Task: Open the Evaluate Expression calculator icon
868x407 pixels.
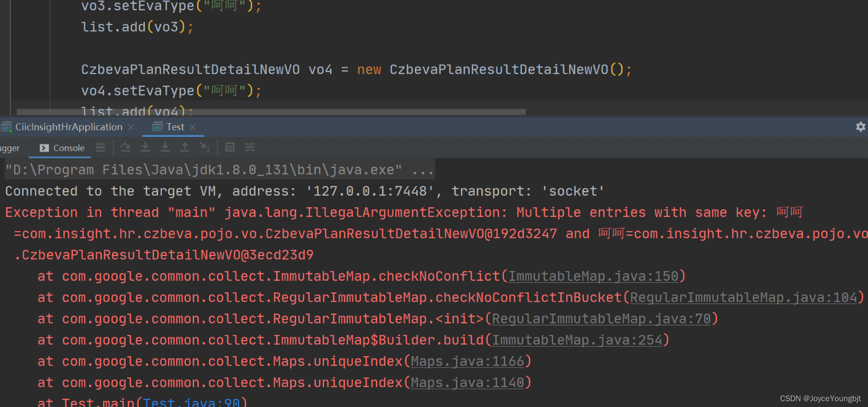Action: tap(230, 147)
